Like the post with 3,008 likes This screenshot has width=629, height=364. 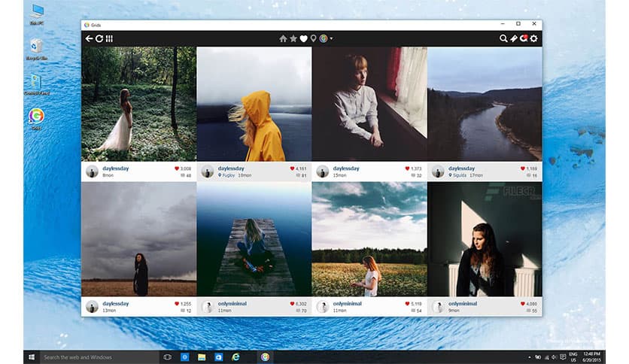pos(177,168)
